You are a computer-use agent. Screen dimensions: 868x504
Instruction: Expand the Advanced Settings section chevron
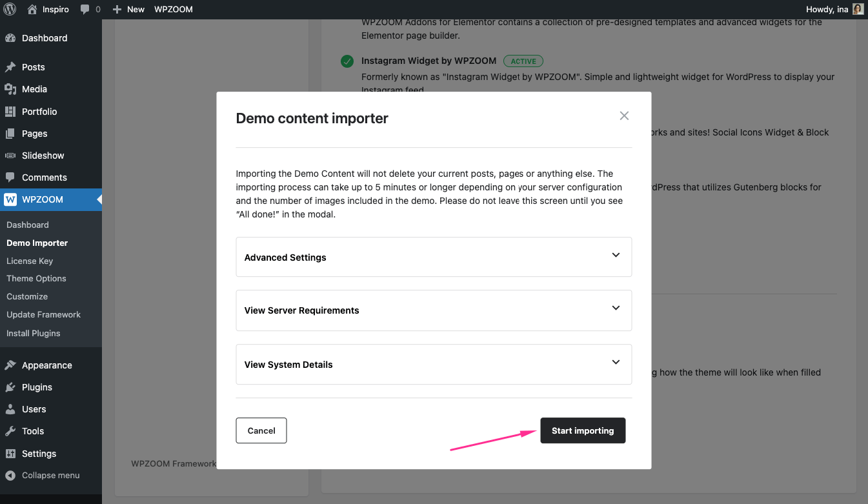point(616,256)
